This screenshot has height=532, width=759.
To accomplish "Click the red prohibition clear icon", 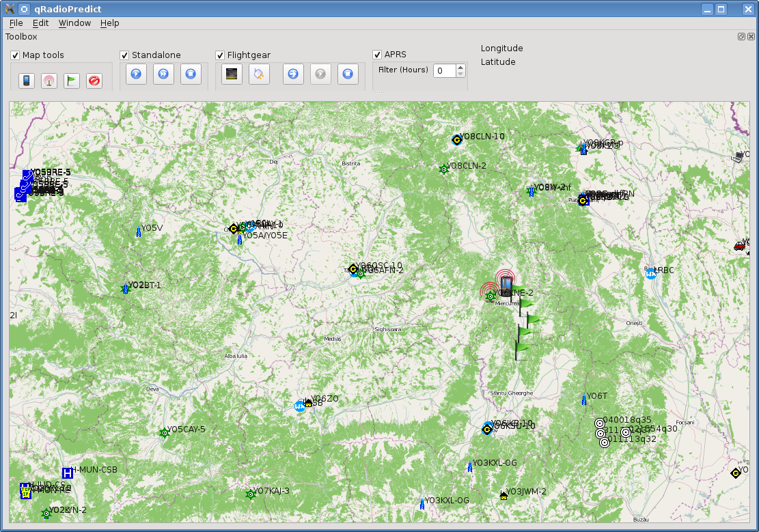I will (94, 81).
